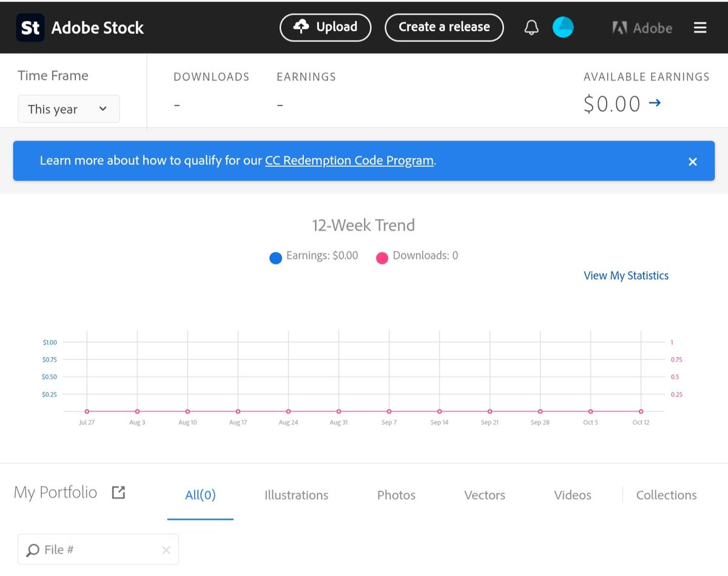Click the DOWNLOADS label
Screen dimensions: 728x576
click(x=211, y=77)
